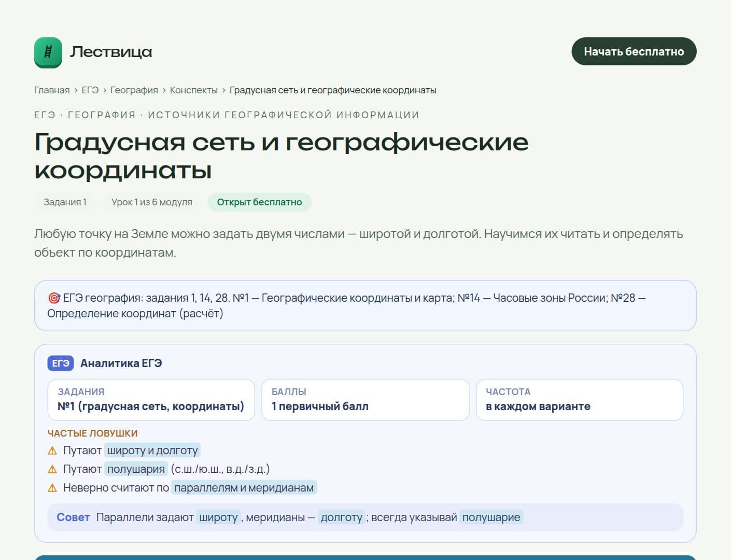Screen dimensions: 731x560
Task: Click the blue ЕГЭ badge beside Аналитика ЕГЭ
Action: point(61,363)
